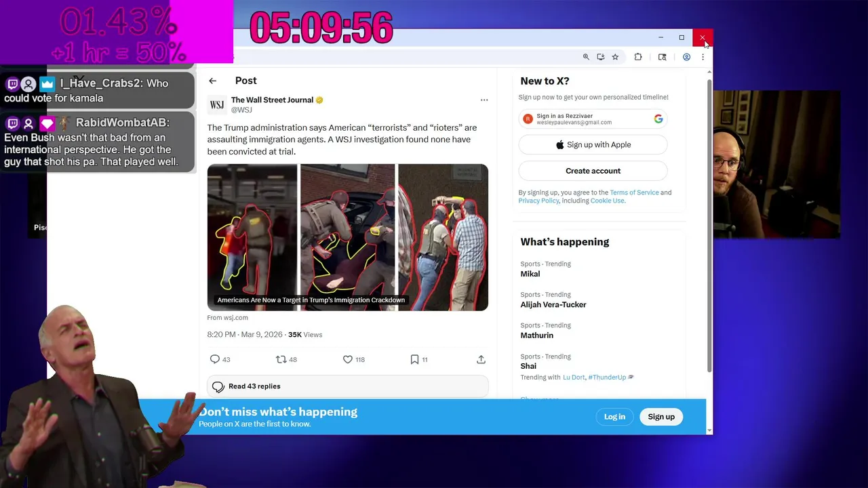The width and height of the screenshot is (868, 488).
Task: Bookmark this page with the star icon
Action: [x=615, y=57]
